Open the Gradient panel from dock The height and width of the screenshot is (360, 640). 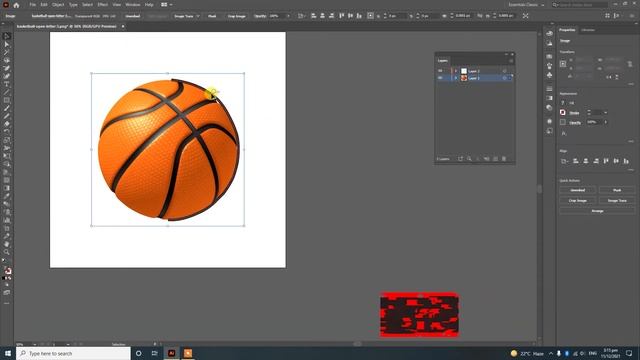[549, 98]
